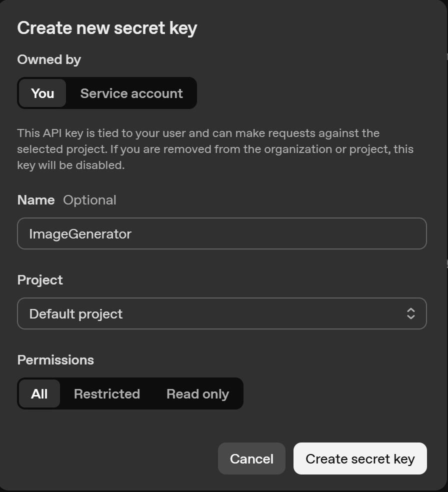This screenshot has height=492, width=448.
Task: Click the up-down arrow beside Default project
Action: coord(410,313)
